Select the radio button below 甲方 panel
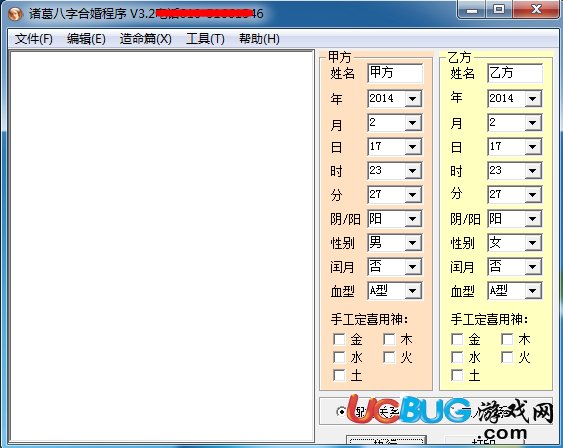 [341, 412]
